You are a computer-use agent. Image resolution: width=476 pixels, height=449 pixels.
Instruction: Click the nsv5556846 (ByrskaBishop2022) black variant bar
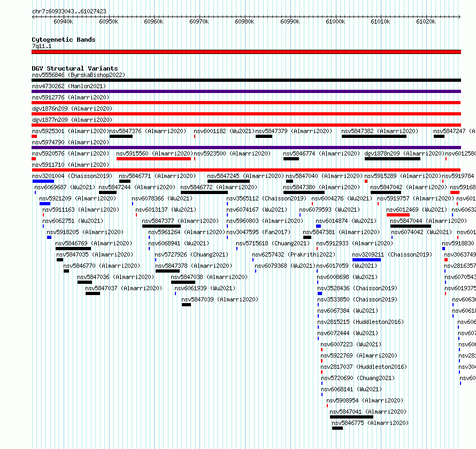246,80
